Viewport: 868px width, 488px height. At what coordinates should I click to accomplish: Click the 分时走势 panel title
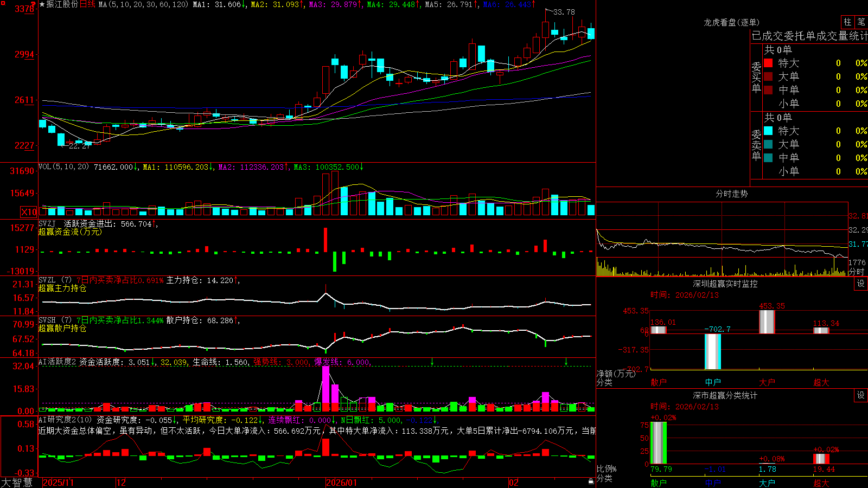732,194
